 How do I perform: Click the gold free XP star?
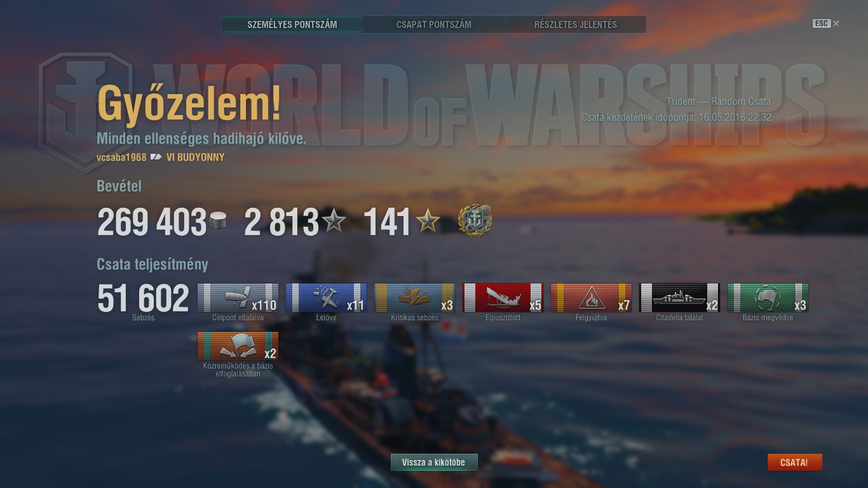coord(428,220)
